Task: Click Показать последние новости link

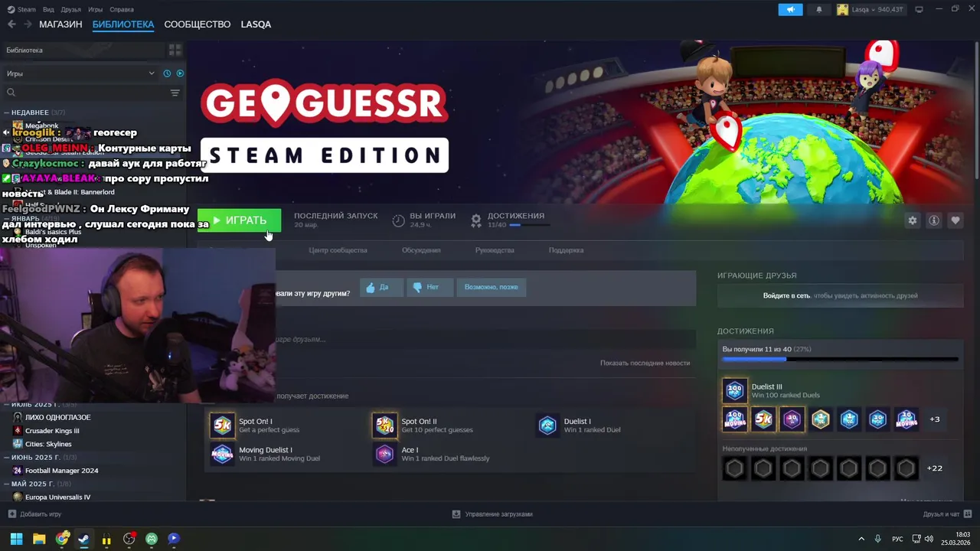Action: 645,363
